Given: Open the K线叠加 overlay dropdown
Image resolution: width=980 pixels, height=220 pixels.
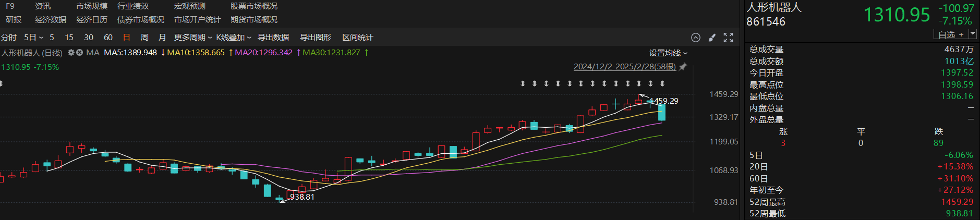Looking at the screenshot, I should click(x=233, y=38).
